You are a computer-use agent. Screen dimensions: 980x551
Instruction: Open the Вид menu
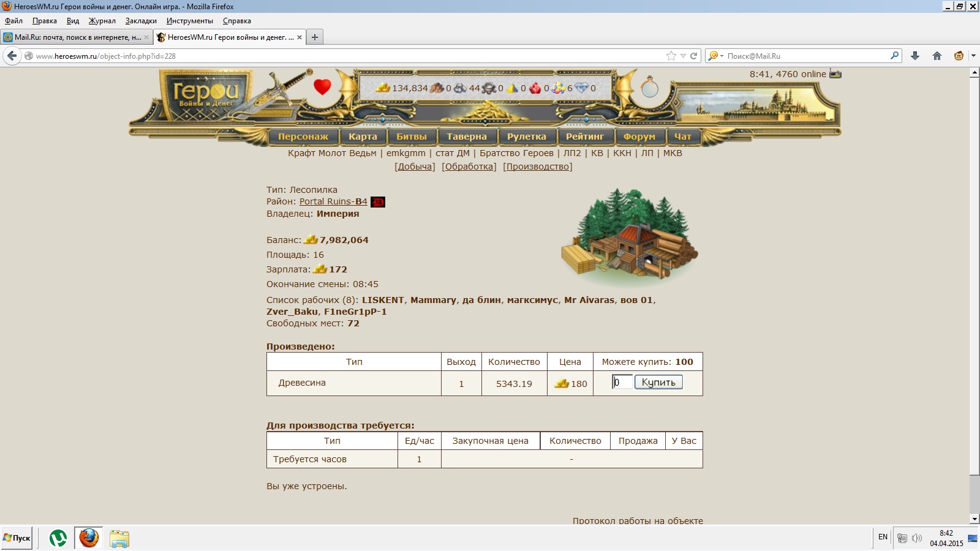point(73,21)
